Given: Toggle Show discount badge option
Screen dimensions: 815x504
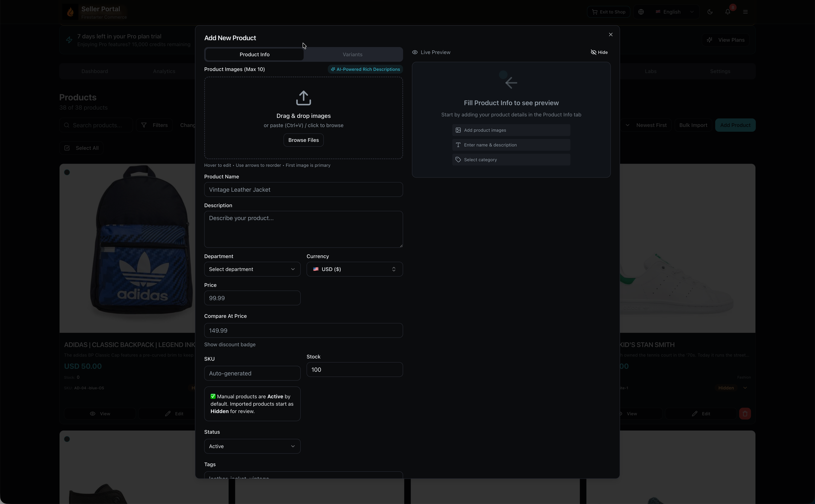Looking at the screenshot, I should [x=230, y=344].
